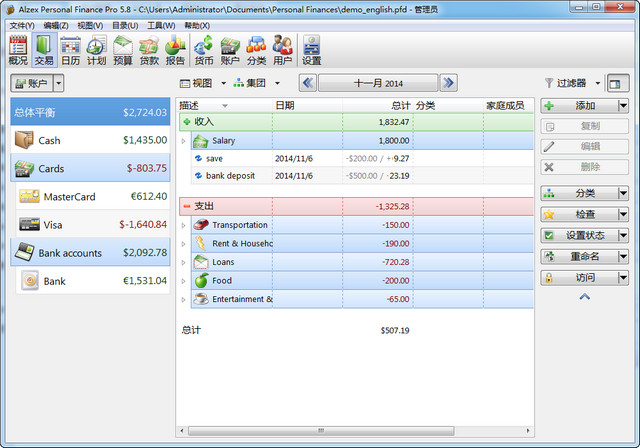
Task: Open the 编辑 menu
Action: point(56,26)
